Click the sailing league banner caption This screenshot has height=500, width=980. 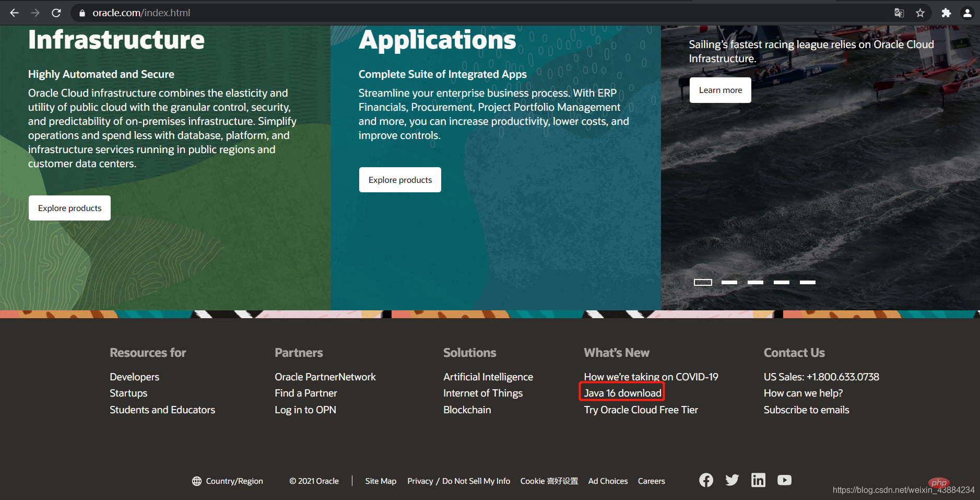(811, 52)
